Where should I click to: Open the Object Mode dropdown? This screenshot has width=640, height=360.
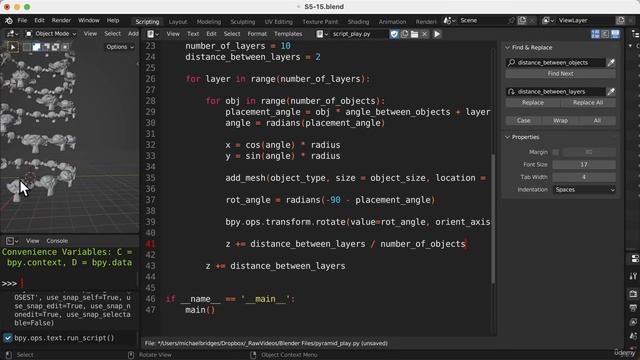[x=51, y=34]
